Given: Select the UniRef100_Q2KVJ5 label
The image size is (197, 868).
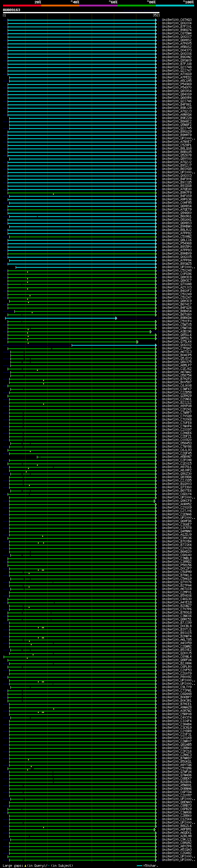Looking at the screenshot, I should click(x=177, y=653).
